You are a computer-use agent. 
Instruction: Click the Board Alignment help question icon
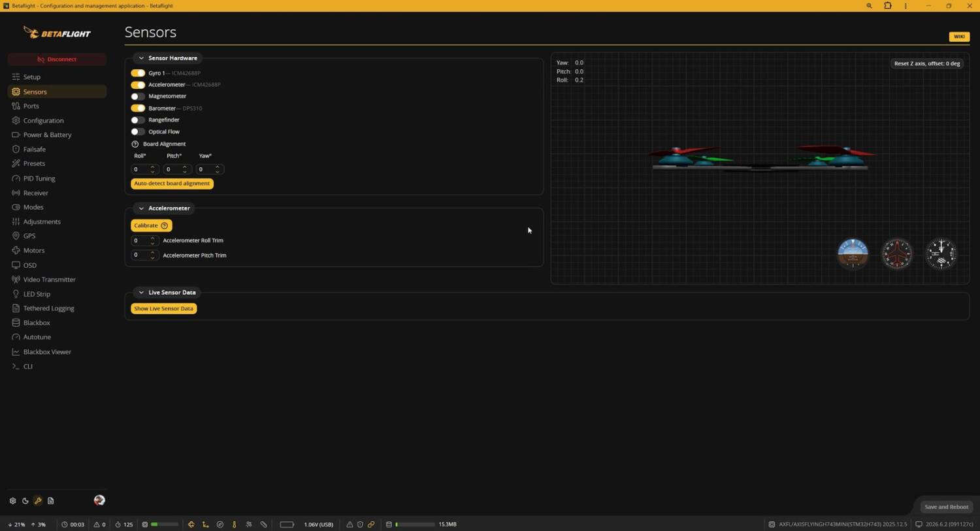tap(135, 144)
